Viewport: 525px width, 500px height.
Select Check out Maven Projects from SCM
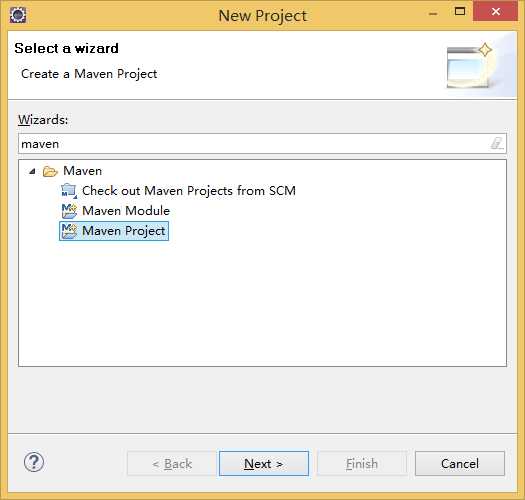pyautogui.click(x=189, y=191)
